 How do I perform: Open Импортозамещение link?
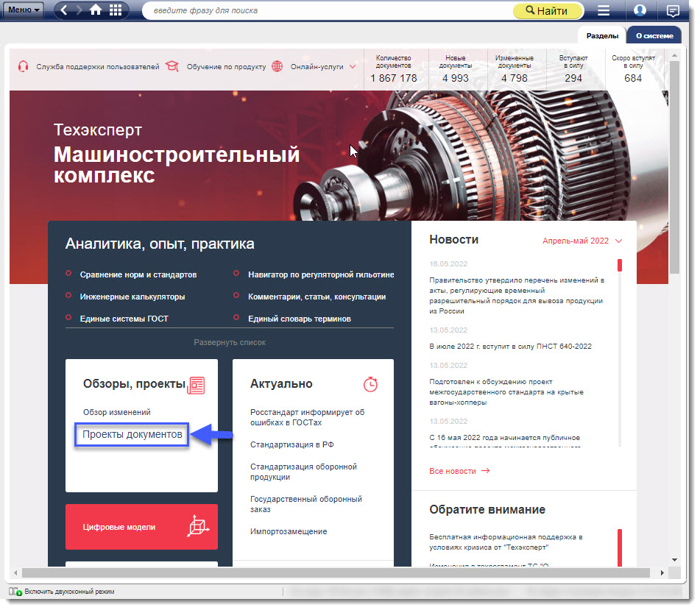[x=289, y=531]
